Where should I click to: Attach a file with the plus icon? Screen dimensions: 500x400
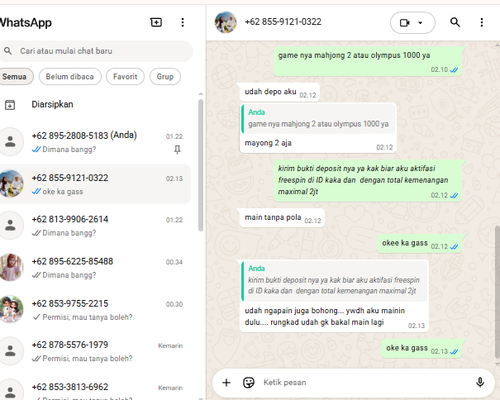226,382
